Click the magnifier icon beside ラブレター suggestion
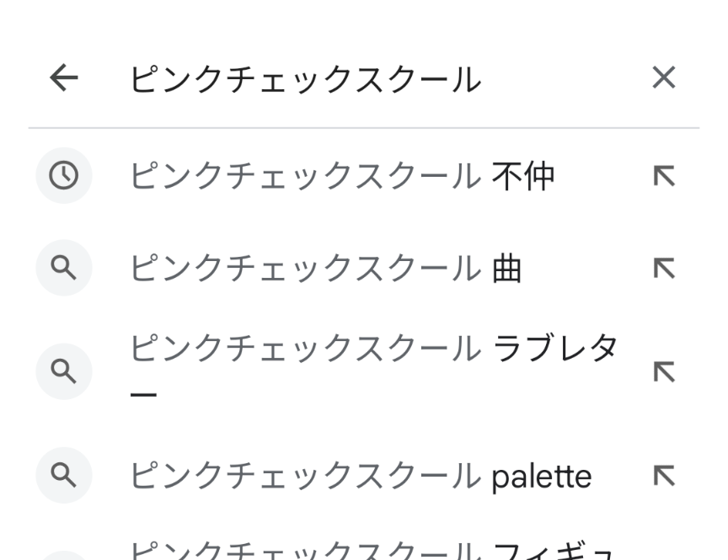 coord(64,371)
